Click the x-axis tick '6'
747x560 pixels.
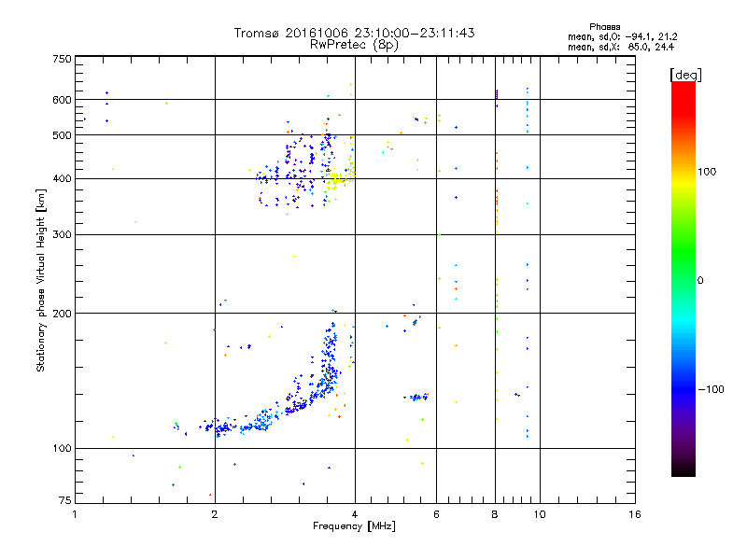click(436, 514)
